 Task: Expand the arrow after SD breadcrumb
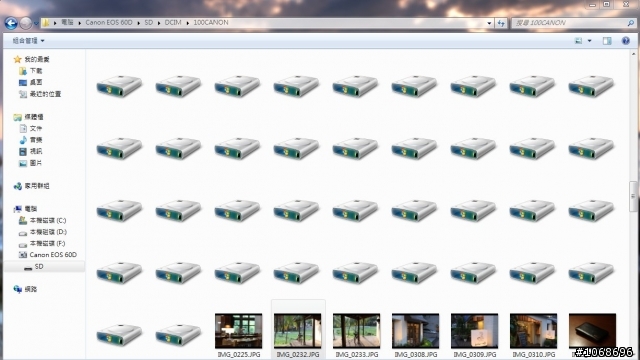click(x=159, y=23)
